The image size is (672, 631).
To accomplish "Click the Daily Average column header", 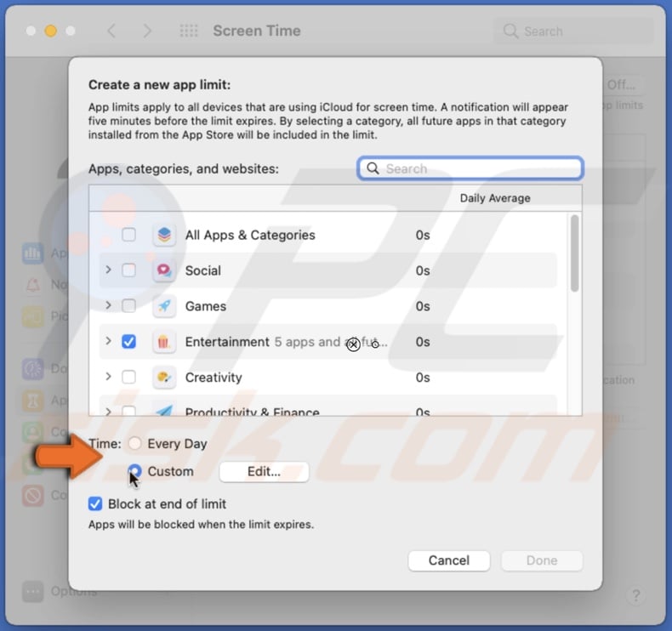I will point(495,198).
